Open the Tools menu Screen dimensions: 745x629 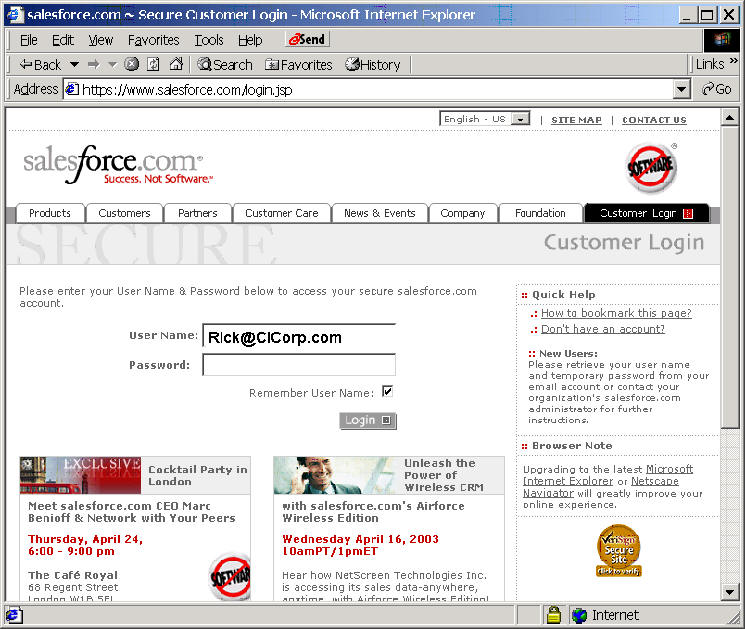[209, 40]
